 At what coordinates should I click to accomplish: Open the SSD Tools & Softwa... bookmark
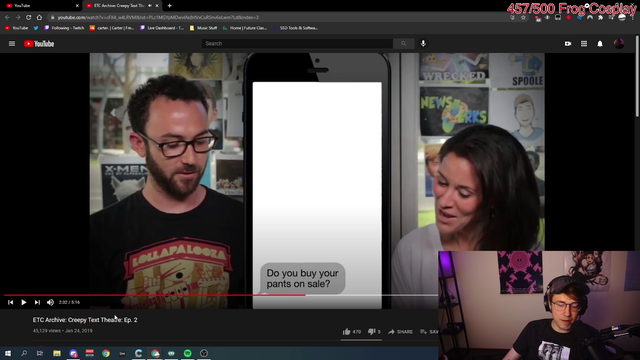(x=296, y=28)
